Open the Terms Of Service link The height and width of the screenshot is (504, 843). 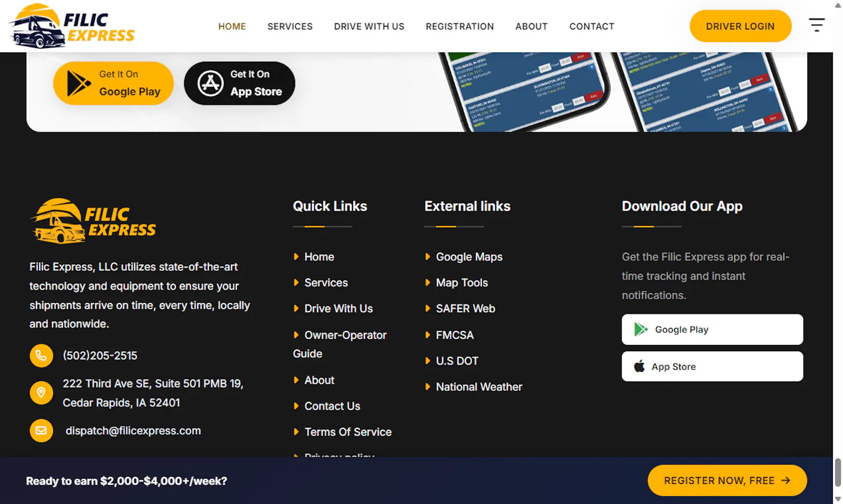pyautogui.click(x=348, y=432)
